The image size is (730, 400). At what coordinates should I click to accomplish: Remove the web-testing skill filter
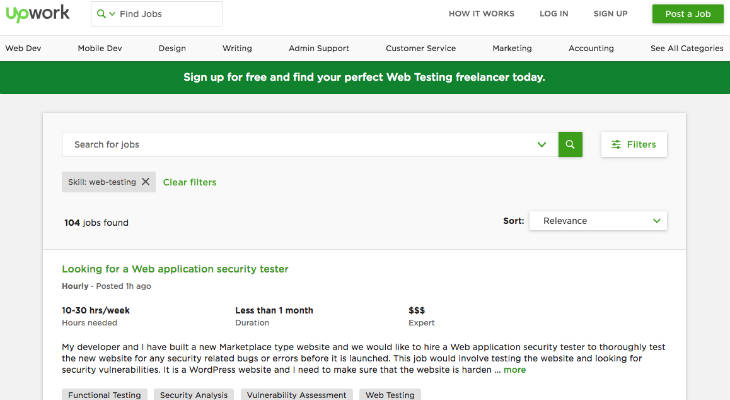point(146,182)
